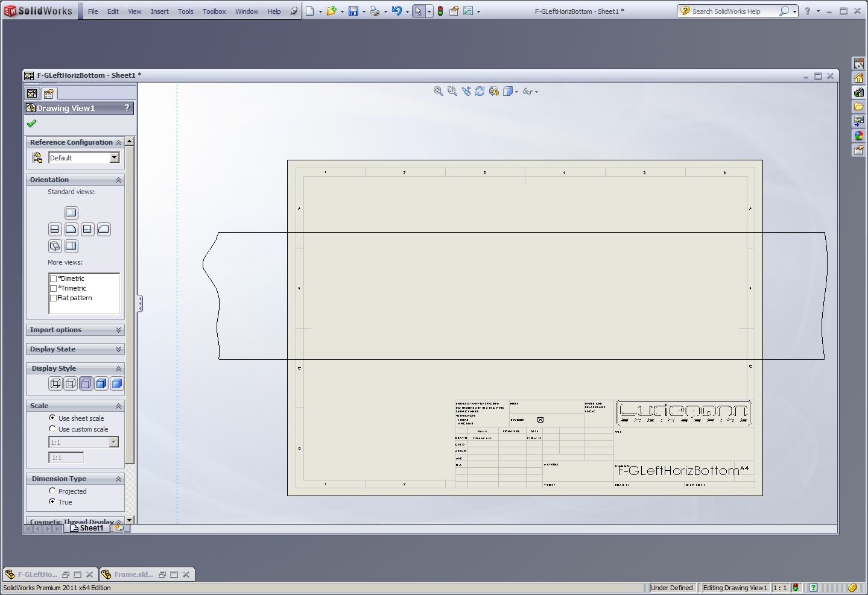This screenshot has height=595, width=868.
Task: Open the Toolbox menu
Action: point(214,11)
